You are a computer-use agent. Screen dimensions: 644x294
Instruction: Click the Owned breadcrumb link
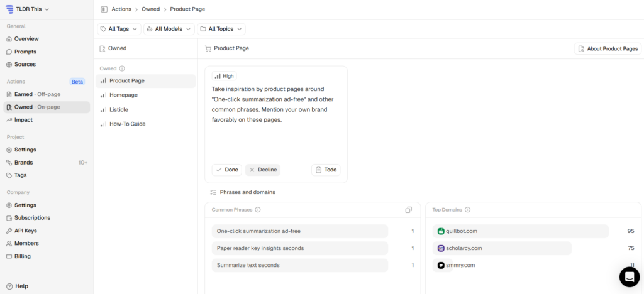click(151, 9)
